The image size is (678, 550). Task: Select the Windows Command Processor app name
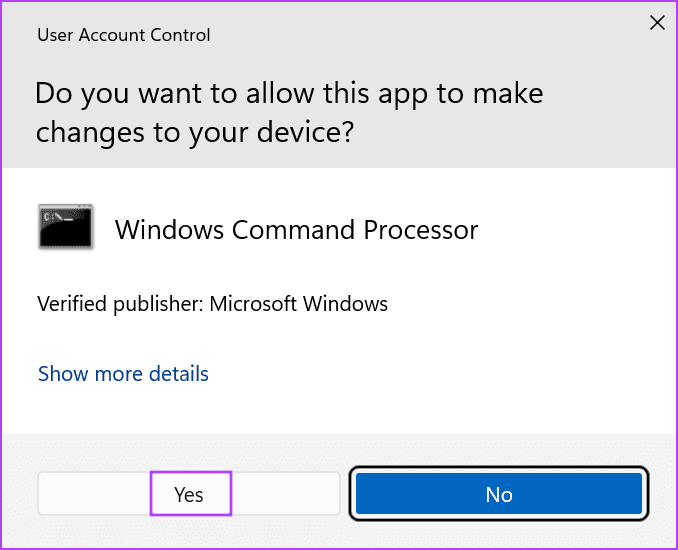pos(296,229)
